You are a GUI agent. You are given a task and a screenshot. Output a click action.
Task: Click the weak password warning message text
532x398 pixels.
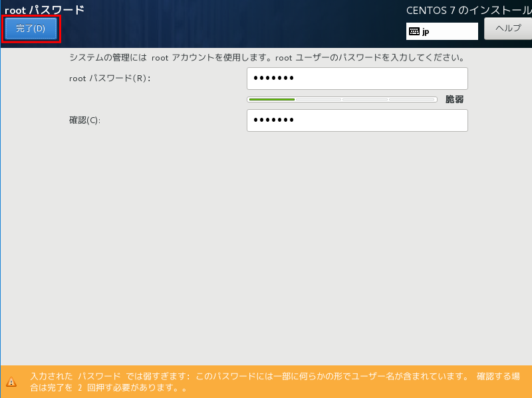(275, 382)
